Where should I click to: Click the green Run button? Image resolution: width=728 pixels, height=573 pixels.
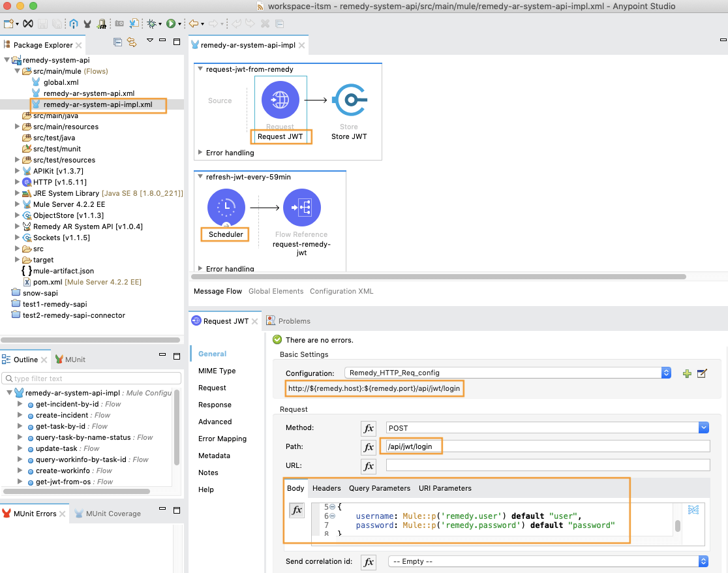pos(171,23)
